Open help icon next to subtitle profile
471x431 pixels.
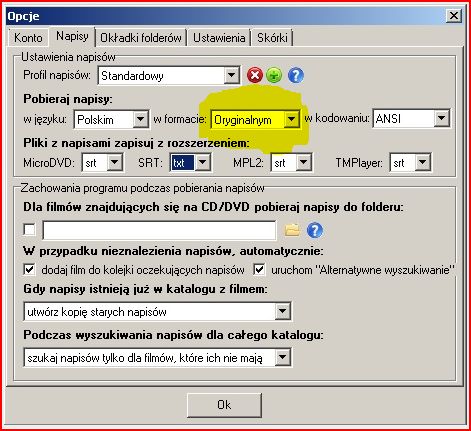pyautogui.click(x=296, y=75)
